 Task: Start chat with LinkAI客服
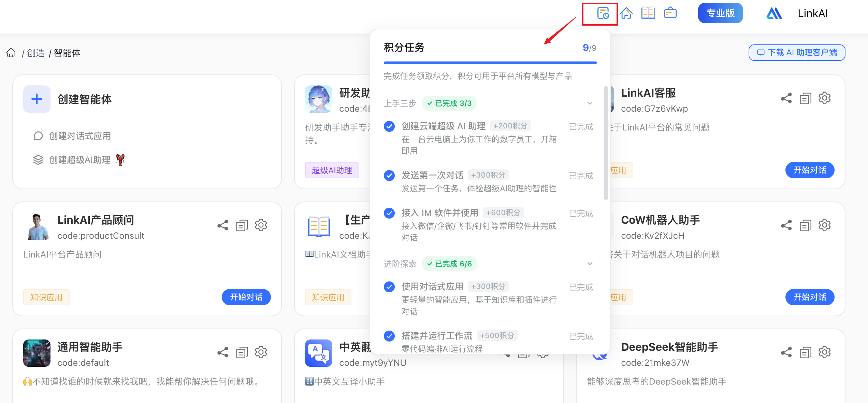pyautogui.click(x=810, y=170)
